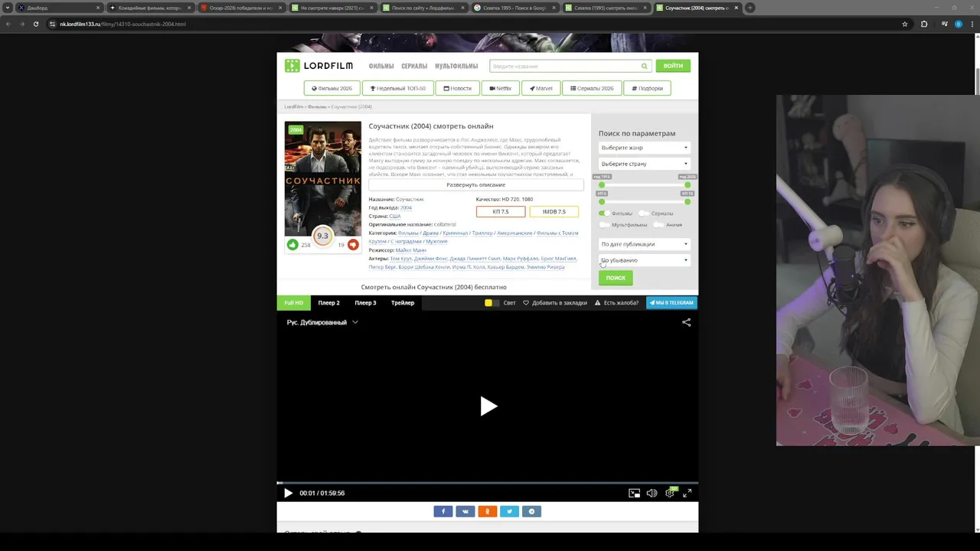Enable picture-in-picture mode icon
The height and width of the screenshot is (551, 980).
point(634,493)
